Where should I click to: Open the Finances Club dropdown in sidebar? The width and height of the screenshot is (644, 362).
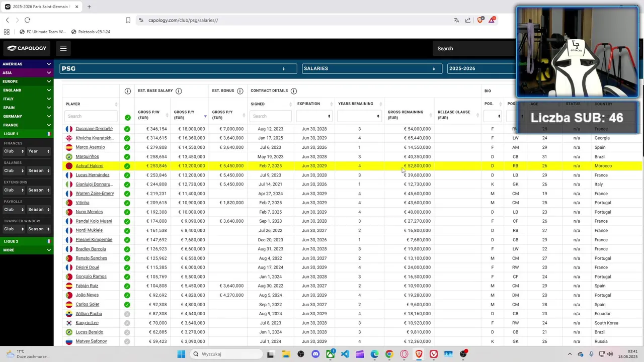tap(14, 151)
